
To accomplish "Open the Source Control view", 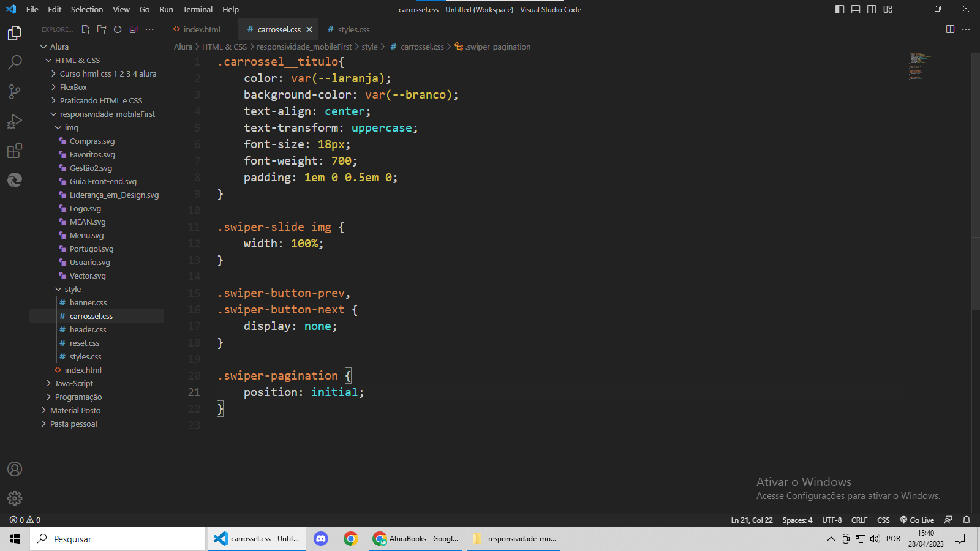I will pyautogui.click(x=15, y=92).
